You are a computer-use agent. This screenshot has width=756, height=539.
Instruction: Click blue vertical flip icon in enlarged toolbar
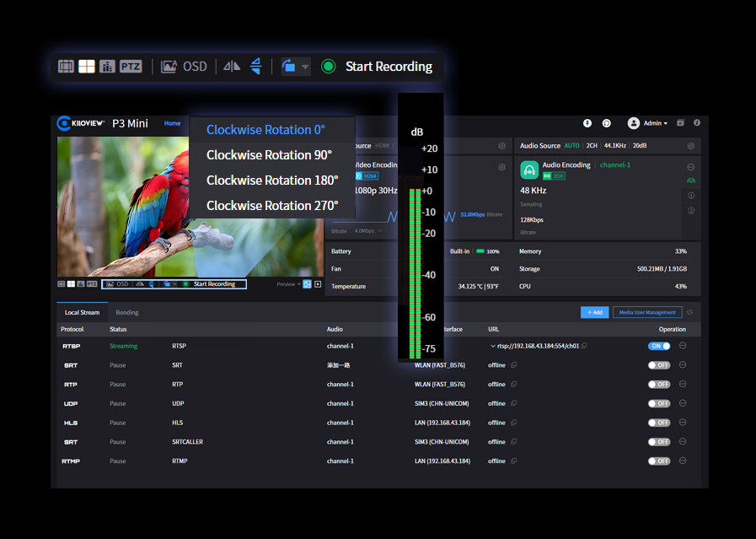pyautogui.click(x=255, y=67)
